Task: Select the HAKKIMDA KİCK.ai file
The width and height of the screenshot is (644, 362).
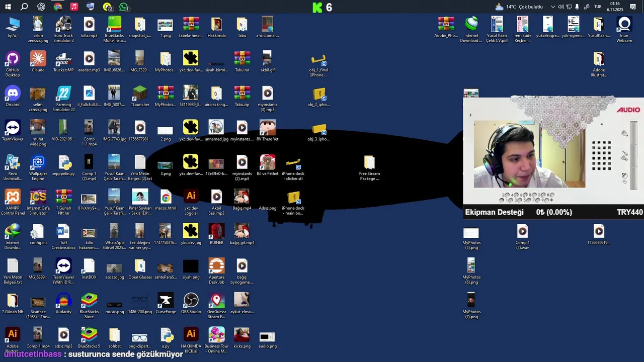Action: point(191,340)
